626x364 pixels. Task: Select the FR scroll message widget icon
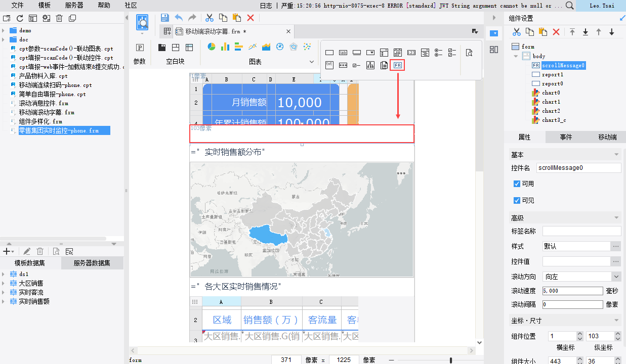[398, 65]
